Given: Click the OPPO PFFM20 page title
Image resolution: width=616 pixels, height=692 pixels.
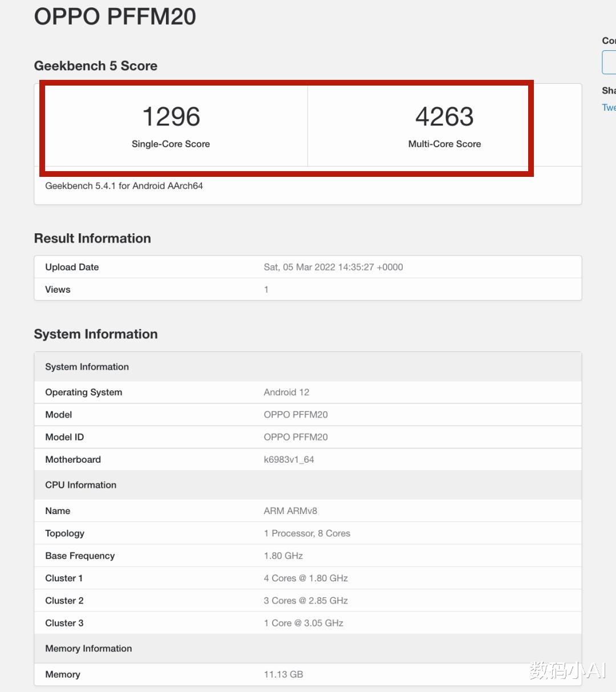Looking at the screenshot, I should coord(115,16).
